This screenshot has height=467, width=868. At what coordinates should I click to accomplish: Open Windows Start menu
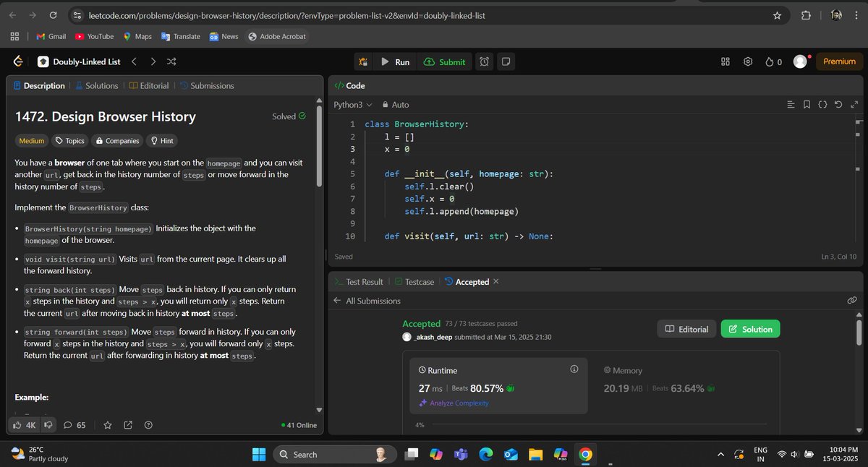[x=258, y=454]
